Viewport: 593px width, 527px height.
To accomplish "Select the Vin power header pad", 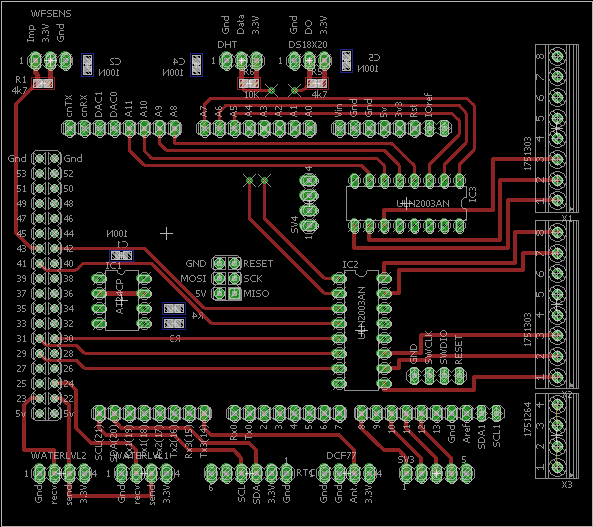I will [339, 128].
